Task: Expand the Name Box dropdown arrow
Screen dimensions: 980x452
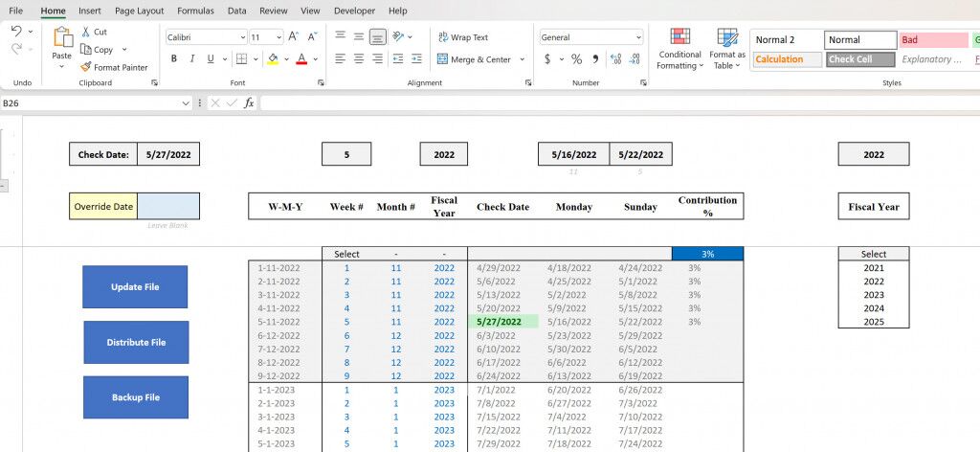Action: (186, 102)
